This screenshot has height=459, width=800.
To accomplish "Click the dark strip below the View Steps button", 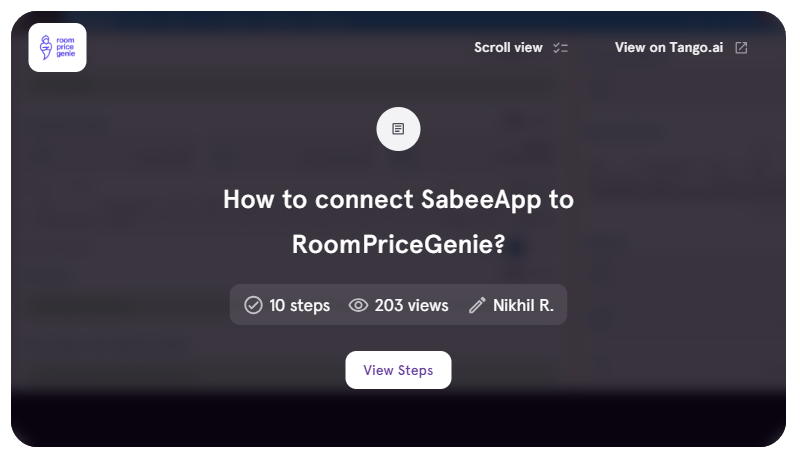I will pos(398,420).
